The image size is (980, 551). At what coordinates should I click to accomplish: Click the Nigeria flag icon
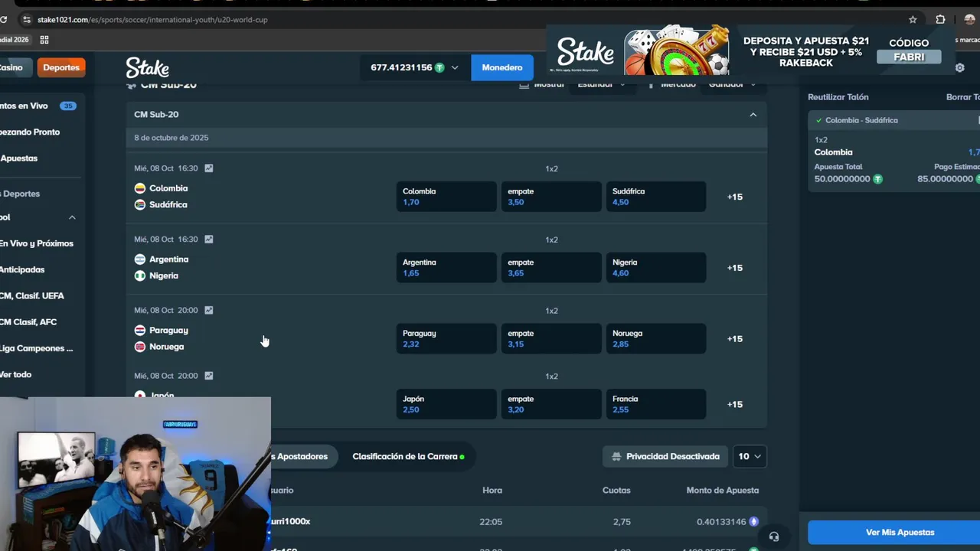tap(140, 275)
